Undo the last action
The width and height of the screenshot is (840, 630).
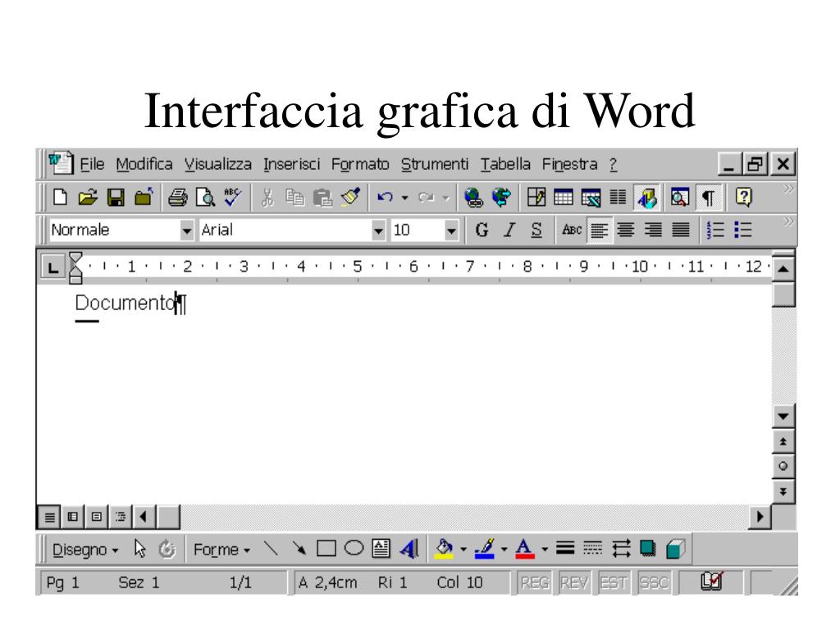click(385, 198)
